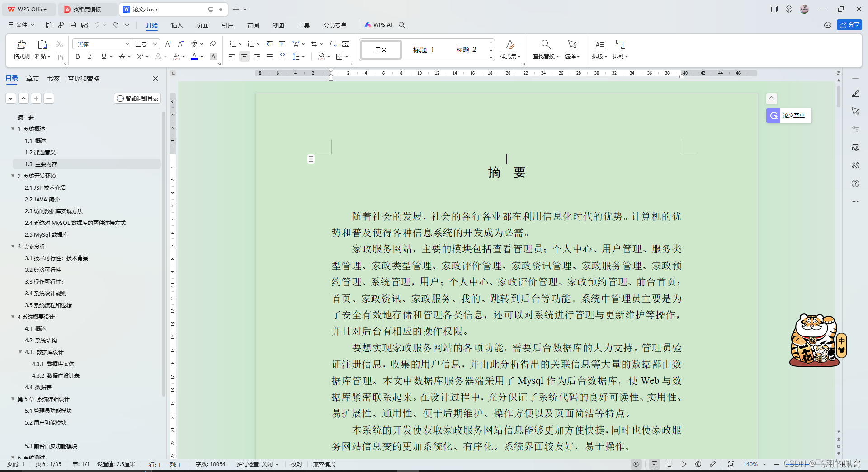Click the Print Preview icon
Image resolution: width=868 pixels, height=472 pixels.
pyautogui.click(x=85, y=25)
